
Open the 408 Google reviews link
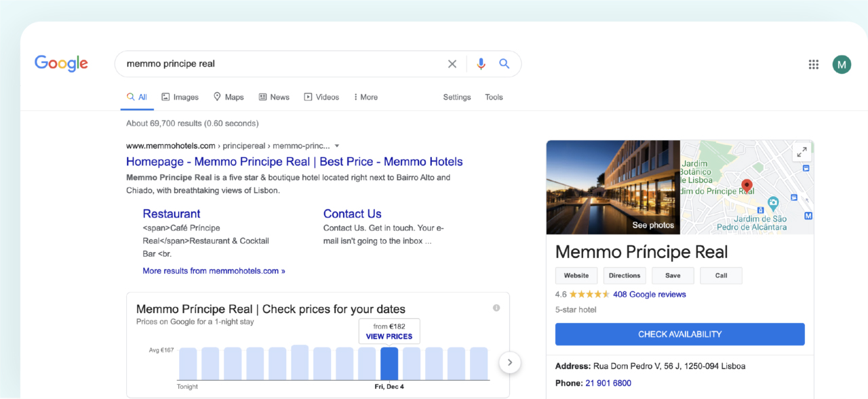coord(649,294)
